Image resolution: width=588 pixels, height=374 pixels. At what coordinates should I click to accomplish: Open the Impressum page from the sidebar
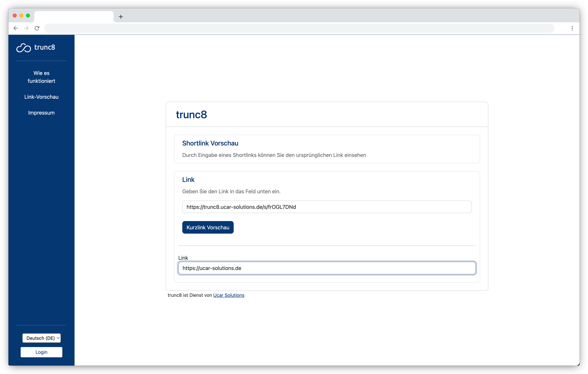[x=41, y=113]
